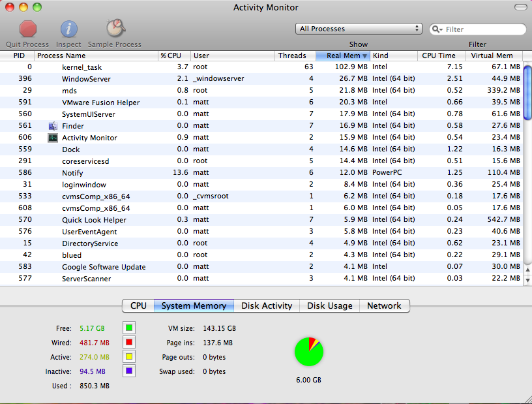This screenshot has width=532, height=404.
Task: Click the 5.17 GB free memory value
Action: pos(92,328)
